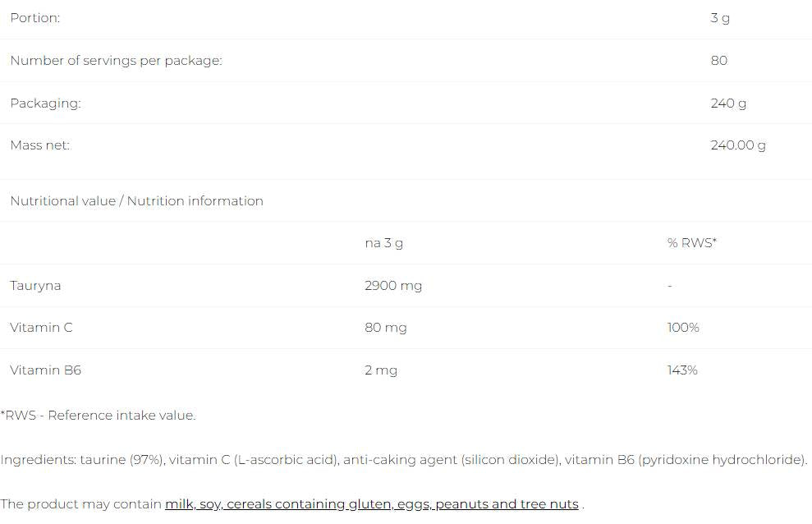The height and width of the screenshot is (524, 812).
Task: Click the % RWS* column header
Action: click(x=692, y=243)
